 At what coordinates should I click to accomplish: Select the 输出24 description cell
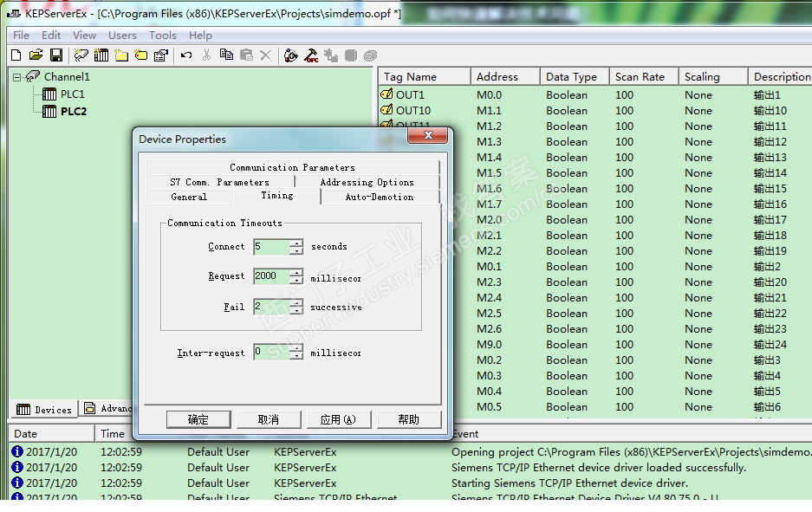(770, 344)
